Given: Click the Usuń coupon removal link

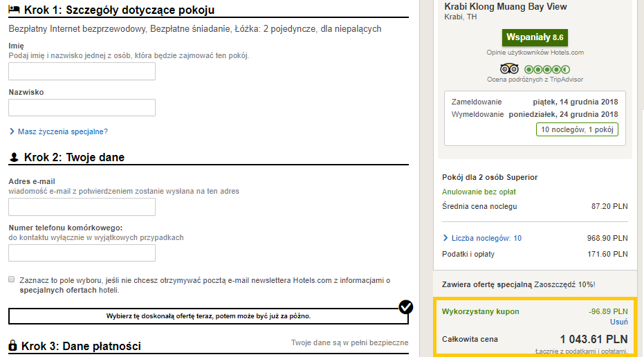Looking at the screenshot, I should click(618, 322).
